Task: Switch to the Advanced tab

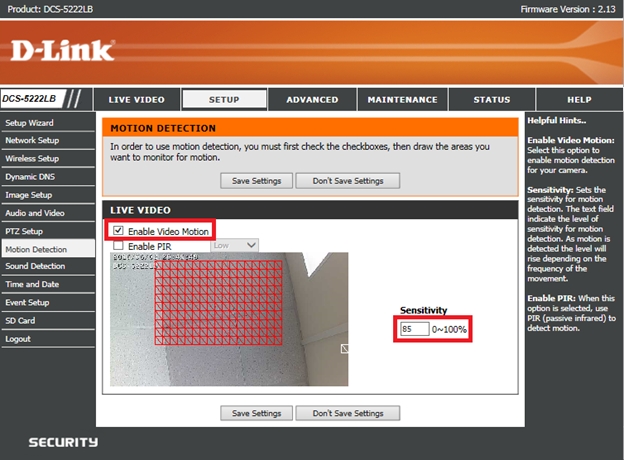Action: 312,100
